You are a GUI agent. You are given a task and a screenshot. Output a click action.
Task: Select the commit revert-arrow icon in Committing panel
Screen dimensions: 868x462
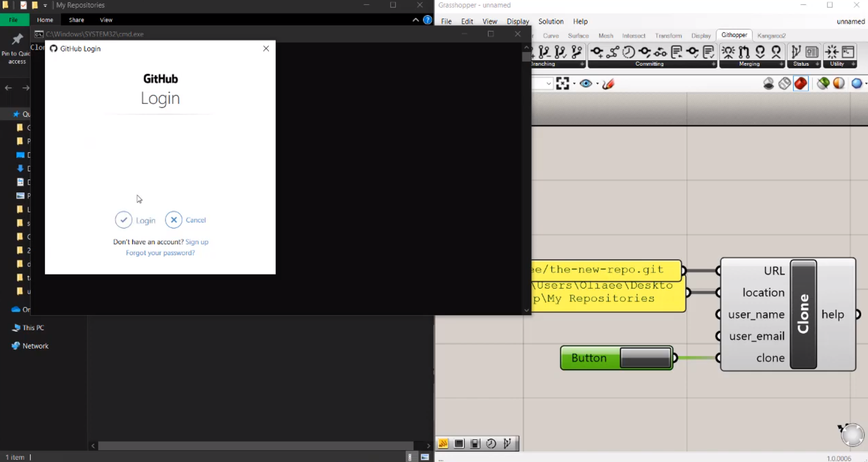coord(660,52)
